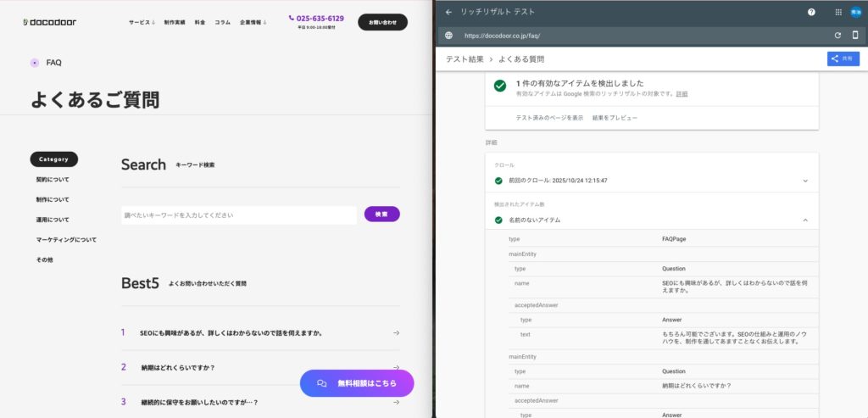Open the account avatar
The height and width of the screenshot is (418, 868).
(856, 12)
